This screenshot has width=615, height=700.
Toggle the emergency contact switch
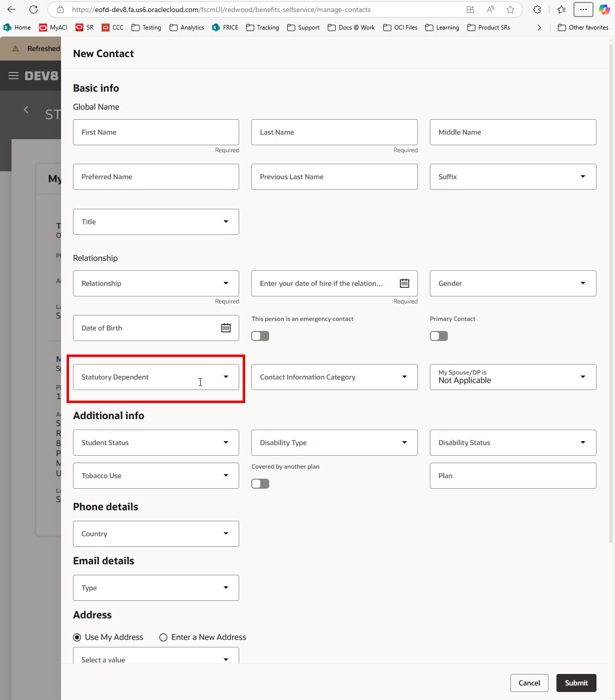(x=260, y=336)
